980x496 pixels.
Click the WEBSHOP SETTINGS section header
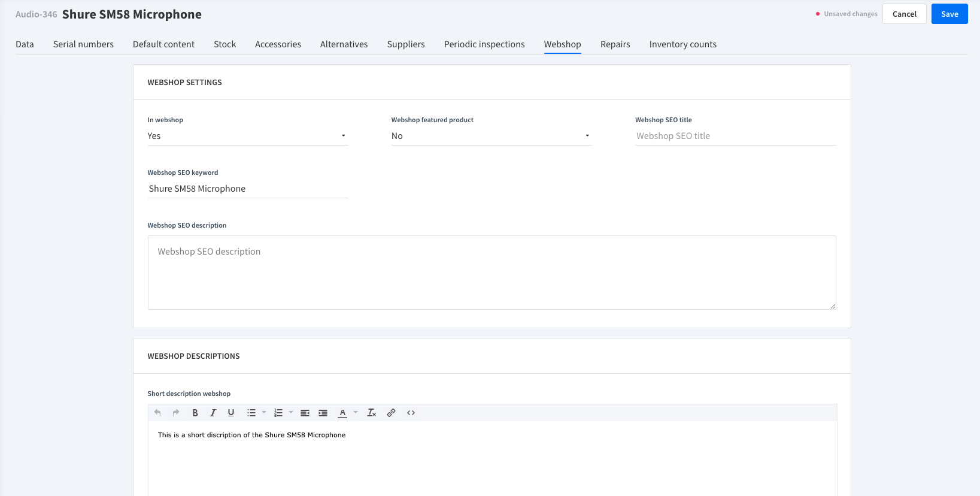(184, 83)
